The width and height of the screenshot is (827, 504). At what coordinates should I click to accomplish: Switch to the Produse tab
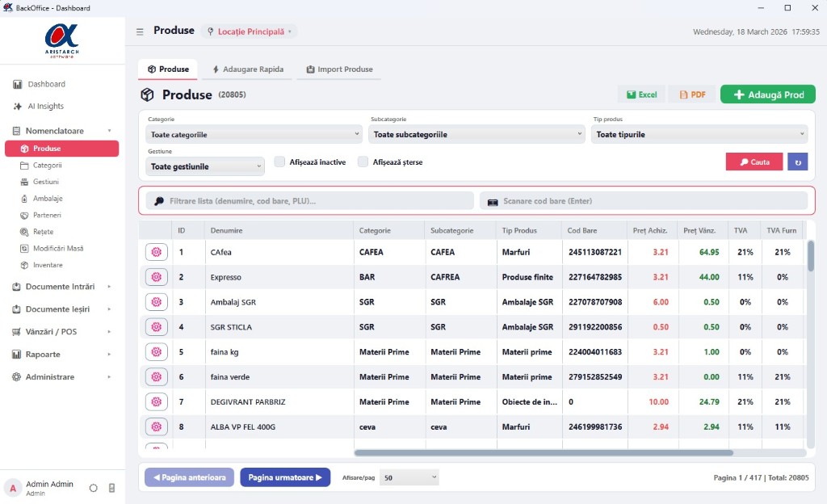(x=168, y=69)
